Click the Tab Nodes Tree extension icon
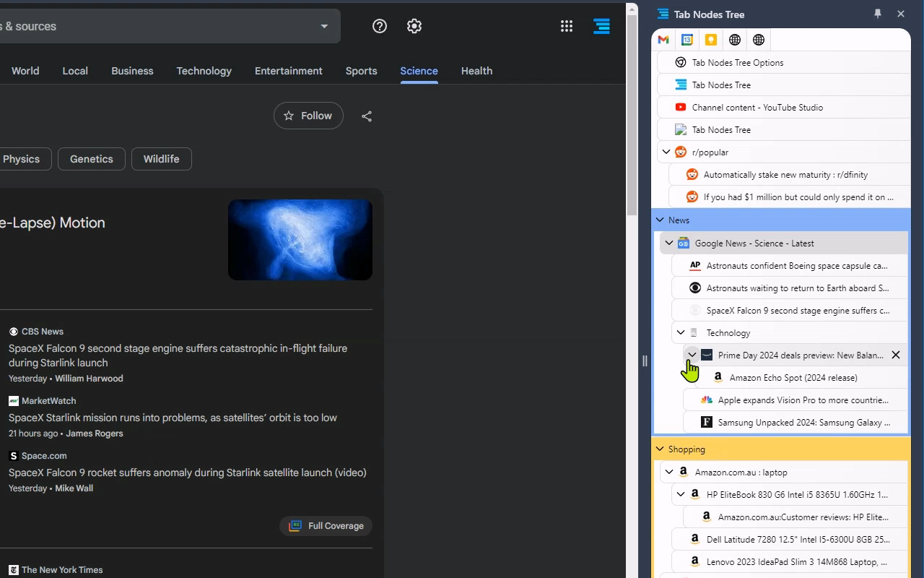Viewport: 924px width, 578px height. pyautogui.click(x=601, y=26)
